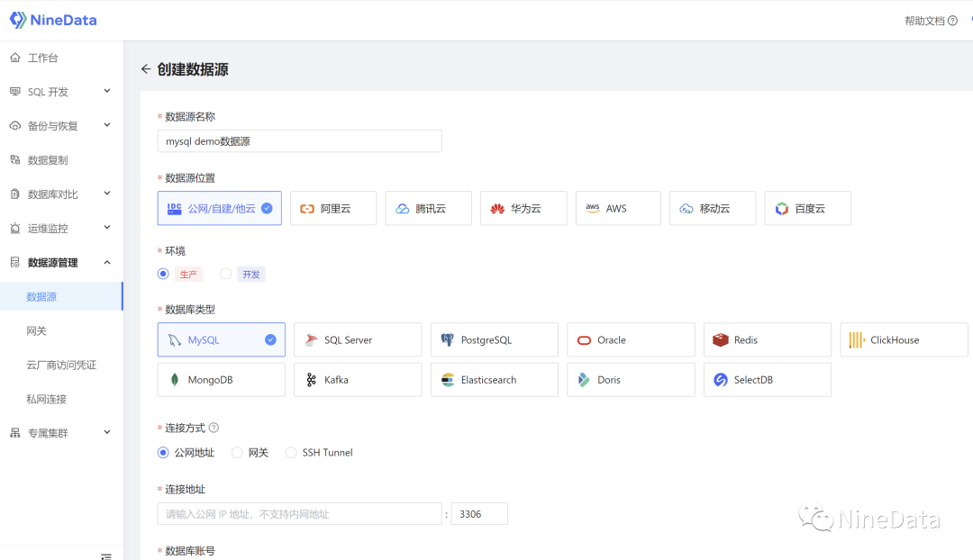Select Doris database type
The height and width of the screenshot is (560, 973).
point(631,380)
